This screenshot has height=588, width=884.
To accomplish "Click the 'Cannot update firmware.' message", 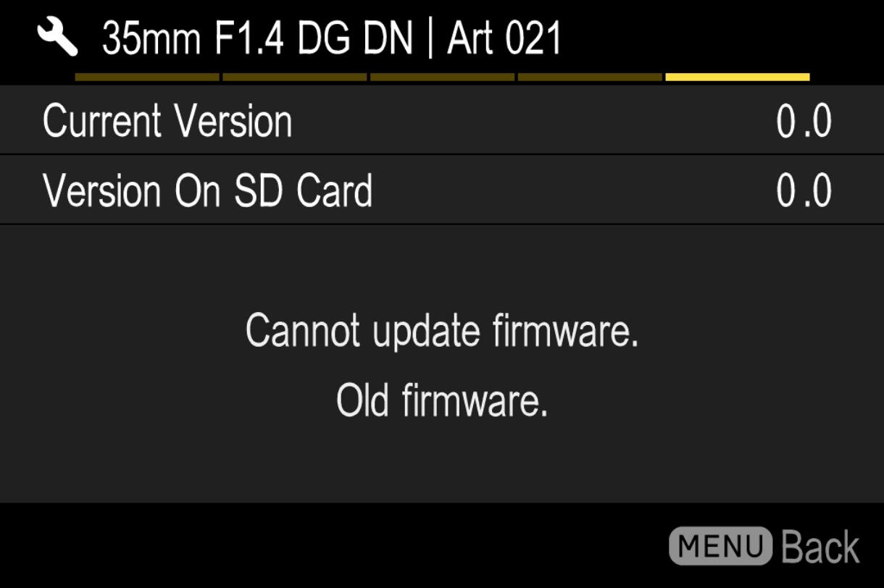I will [442, 330].
